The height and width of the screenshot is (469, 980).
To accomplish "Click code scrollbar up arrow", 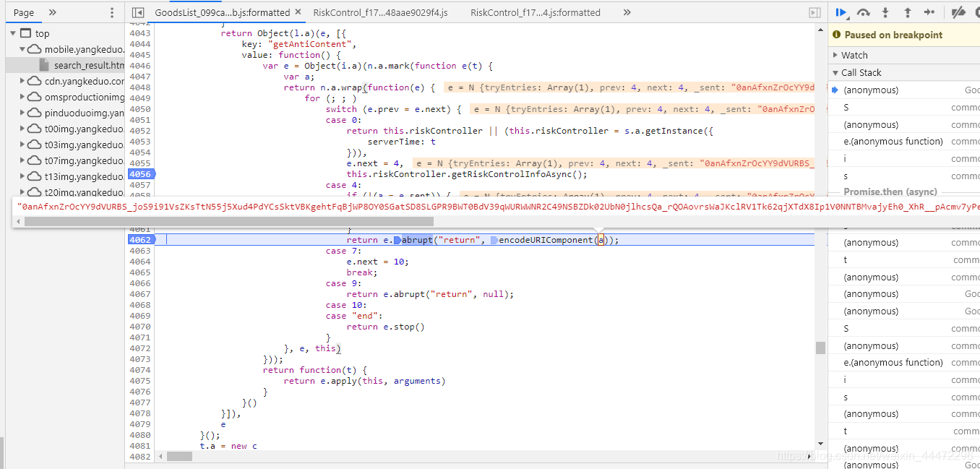I will click(x=820, y=30).
